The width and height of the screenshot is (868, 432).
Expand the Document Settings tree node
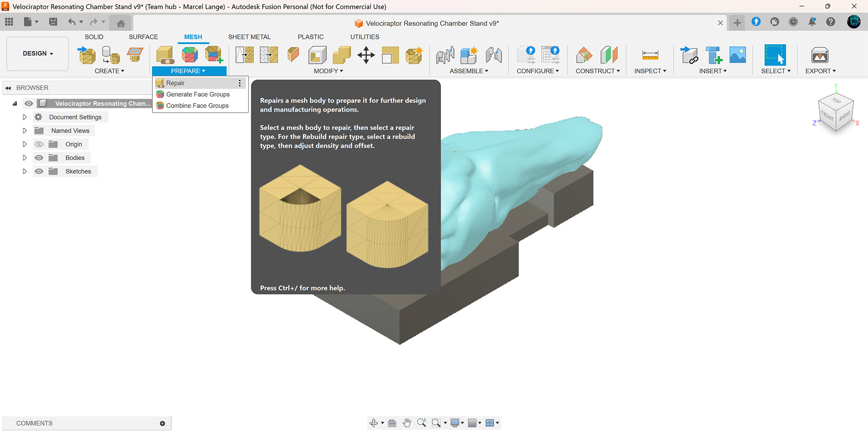click(x=24, y=117)
